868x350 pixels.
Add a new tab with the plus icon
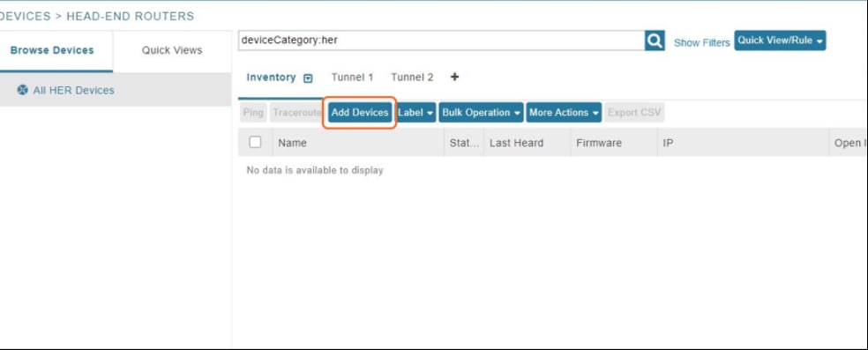click(454, 77)
